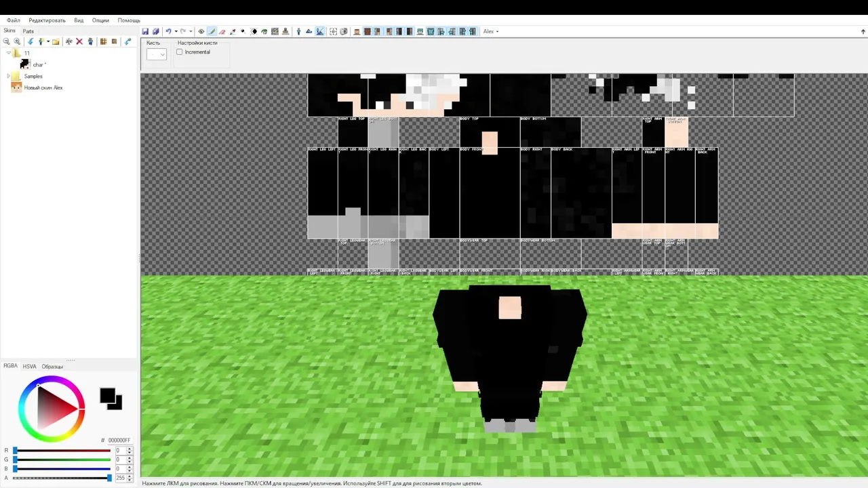Switch to hybrid 2D/3D view
868x488 pixels.
pos(319,31)
